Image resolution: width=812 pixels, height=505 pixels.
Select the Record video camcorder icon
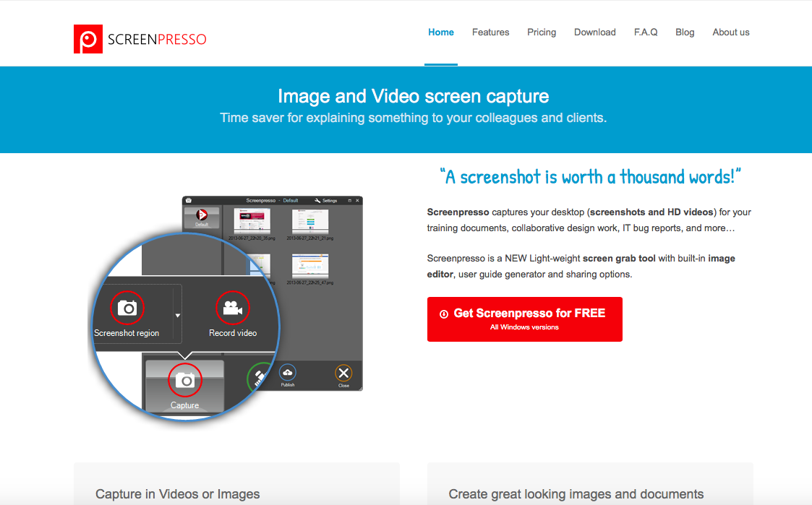click(x=233, y=308)
